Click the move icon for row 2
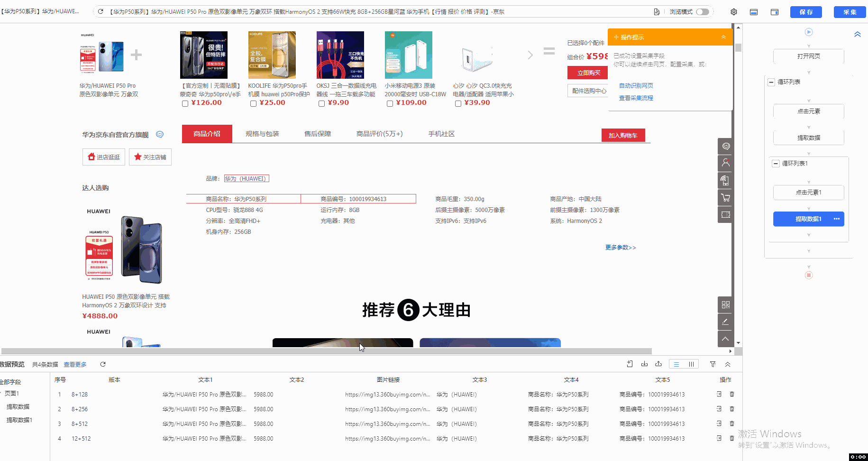The width and height of the screenshot is (868, 461). (x=719, y=409)
